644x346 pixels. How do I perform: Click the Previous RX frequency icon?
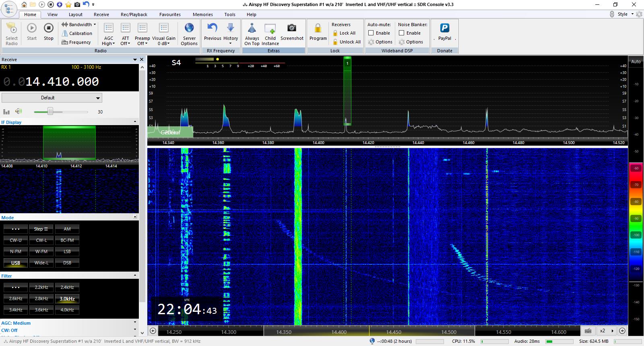click(212, 28)
